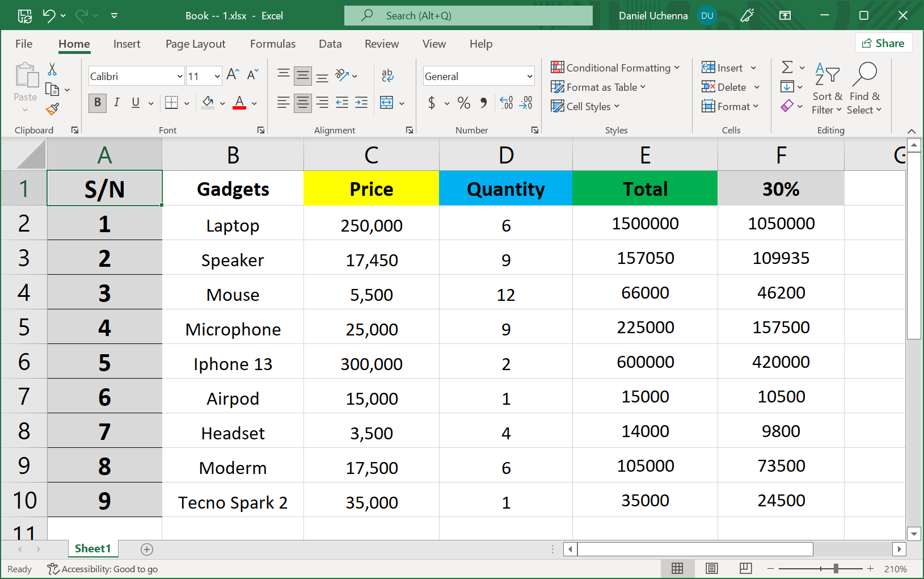Viewport: 924px width, 579px height.
Task: Add a new sheet with plus button
Action: point(147,549)
